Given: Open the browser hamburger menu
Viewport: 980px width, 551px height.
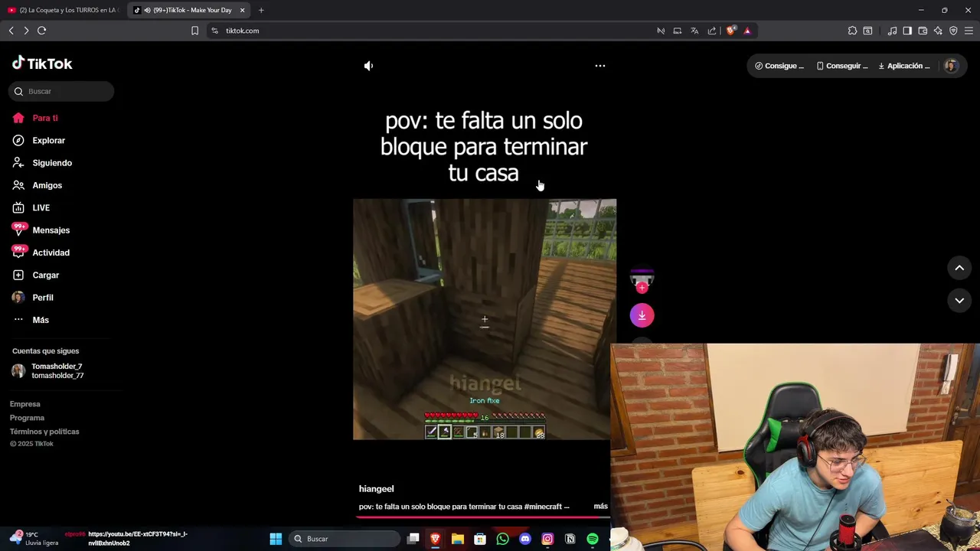Looking at the screenshot, I should click(x=969, y=31).
